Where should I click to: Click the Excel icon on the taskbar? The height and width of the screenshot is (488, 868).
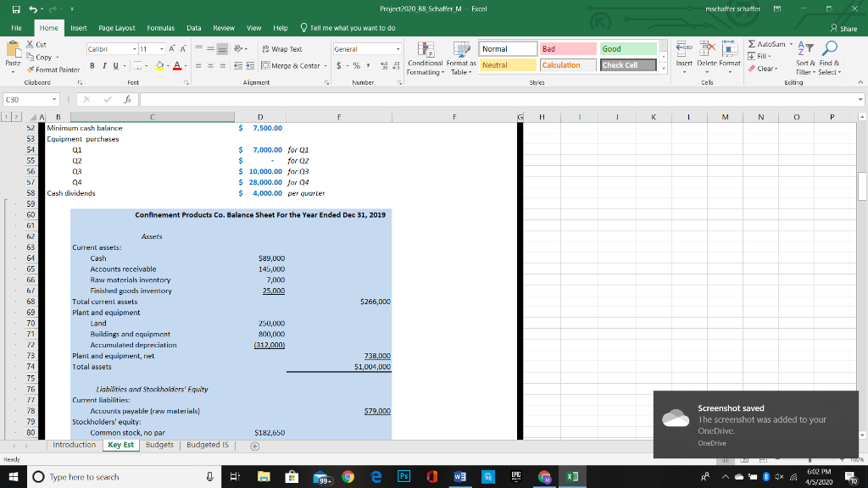[x=570, y=475]
